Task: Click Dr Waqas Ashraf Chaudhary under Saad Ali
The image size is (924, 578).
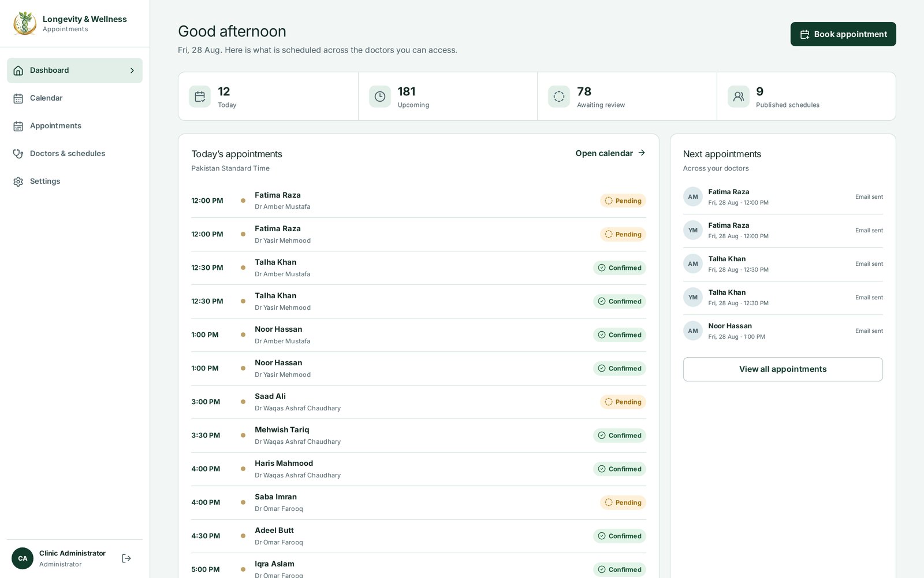Action: pos(297,408)
